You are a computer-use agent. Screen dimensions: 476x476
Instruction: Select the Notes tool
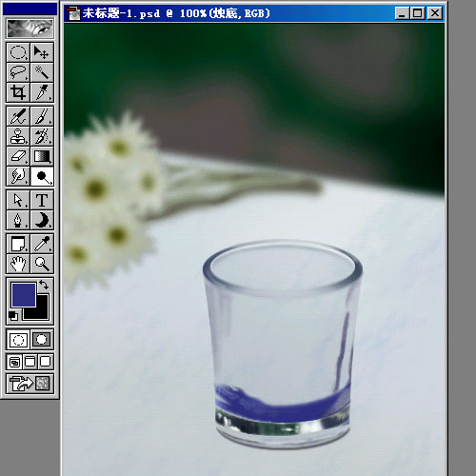[18, 244]
